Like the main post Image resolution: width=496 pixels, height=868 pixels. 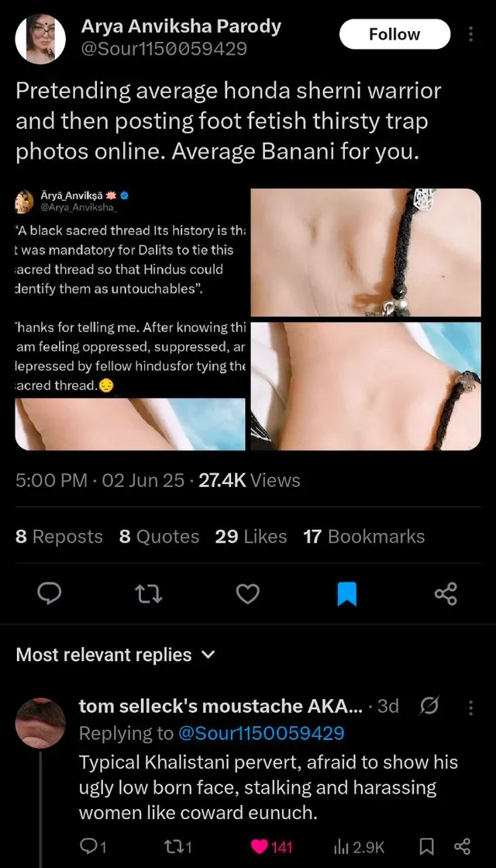point(247,594)
